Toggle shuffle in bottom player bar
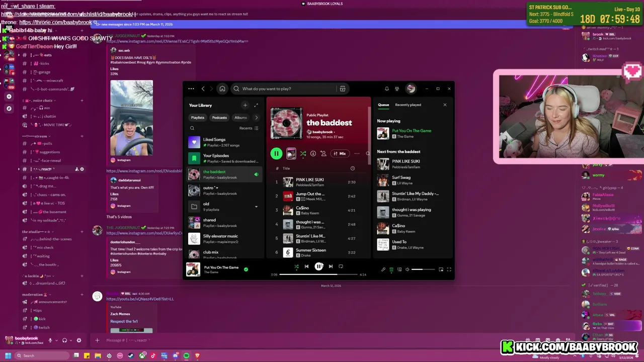Image resolution: width=644 pixels, height=362 pixels. click(296, 266)
